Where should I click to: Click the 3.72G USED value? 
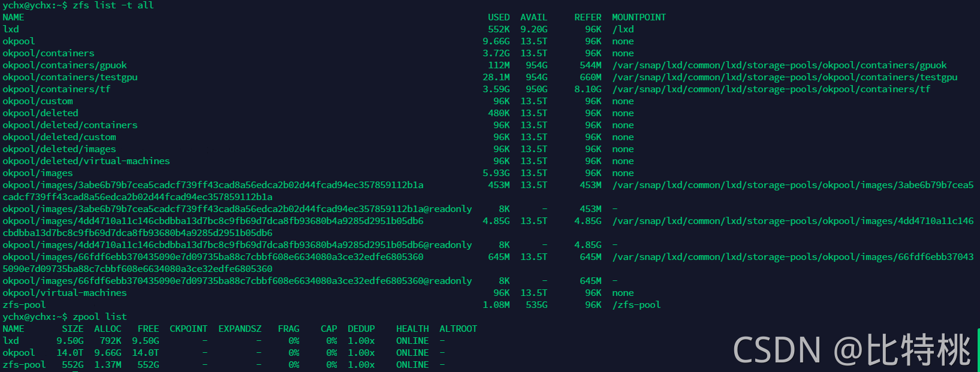click(x=496, y=53)
